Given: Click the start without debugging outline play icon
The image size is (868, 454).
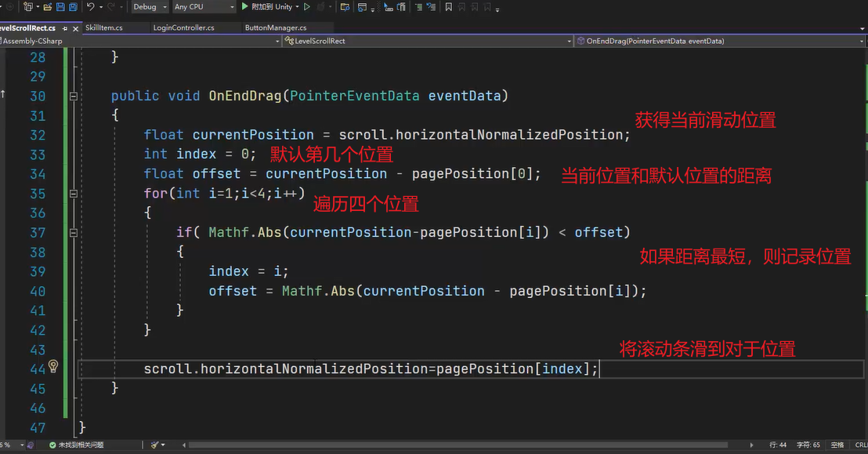Looking at the screenshot, I should click(x=307, y=7).
